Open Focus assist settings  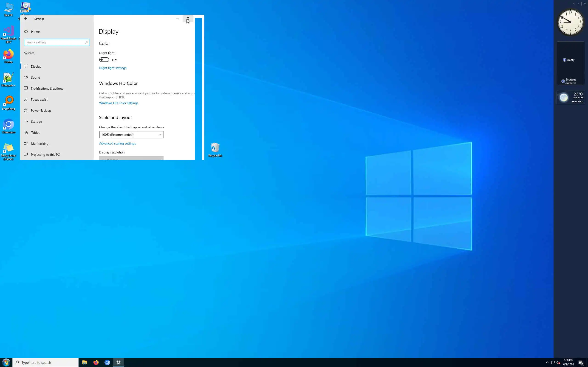(x=39, y=100)
